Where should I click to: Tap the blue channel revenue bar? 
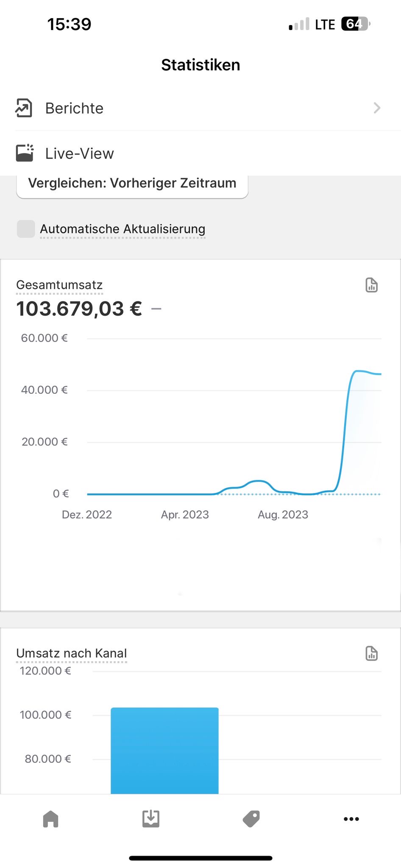(x=164, y=750)
